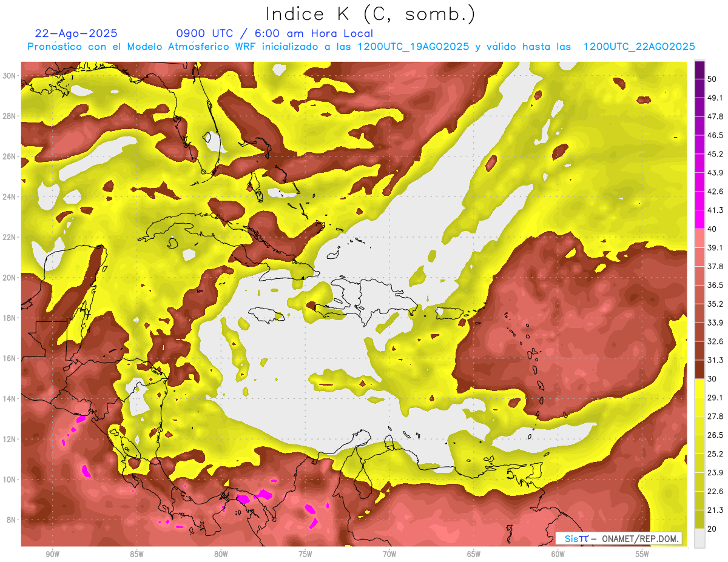Viewport: 728px width, 562px height.
Task: Click the colorbar value 50
Action: click(712, 79)
